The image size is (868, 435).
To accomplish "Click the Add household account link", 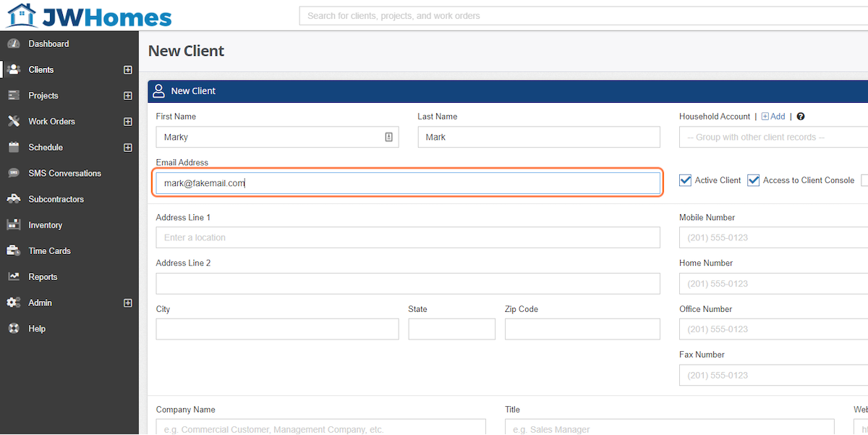I will tap(773, 117).
